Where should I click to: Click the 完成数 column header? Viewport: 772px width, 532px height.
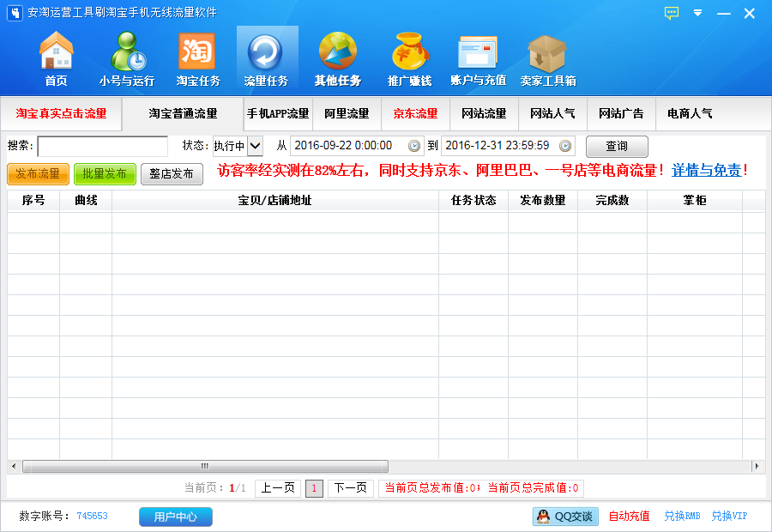[x=612, y=201]
